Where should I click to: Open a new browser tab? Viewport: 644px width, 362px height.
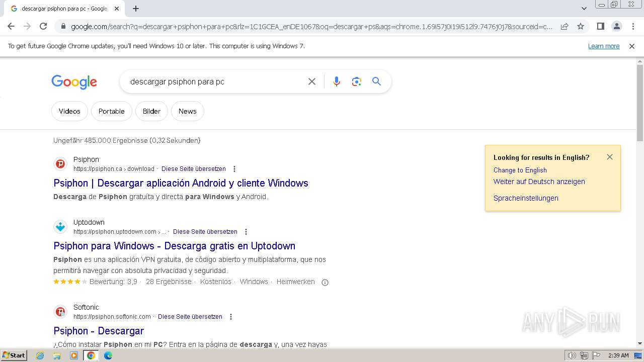[136, 9]
